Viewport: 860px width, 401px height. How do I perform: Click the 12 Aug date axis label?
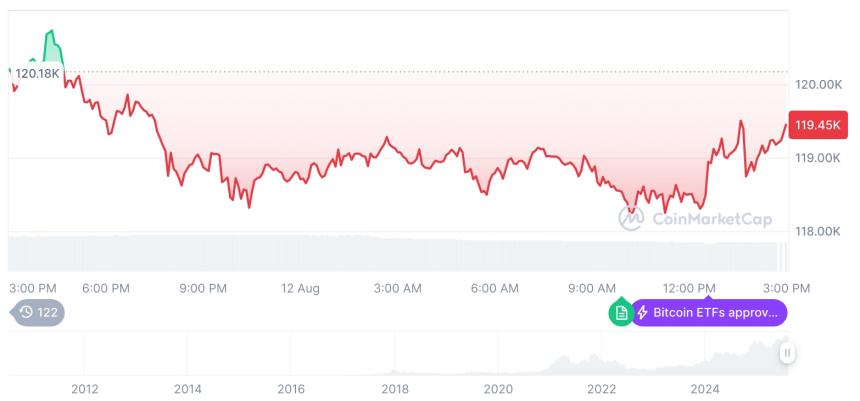point(300,289)
